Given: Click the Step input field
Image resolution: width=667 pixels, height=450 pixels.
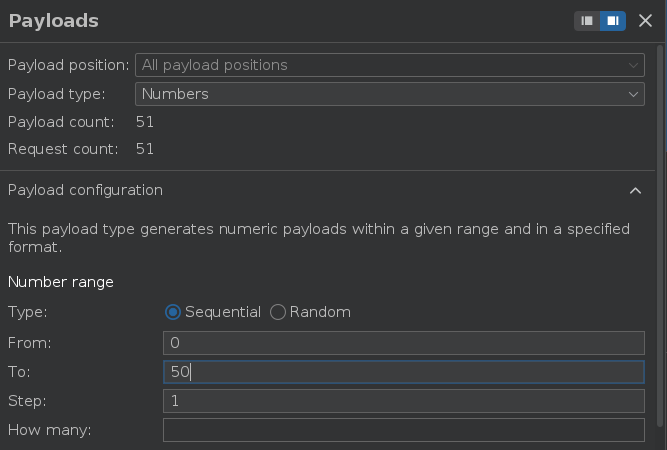Looking at the screenshot, I should pyautogui.click(x=403, y=401).
